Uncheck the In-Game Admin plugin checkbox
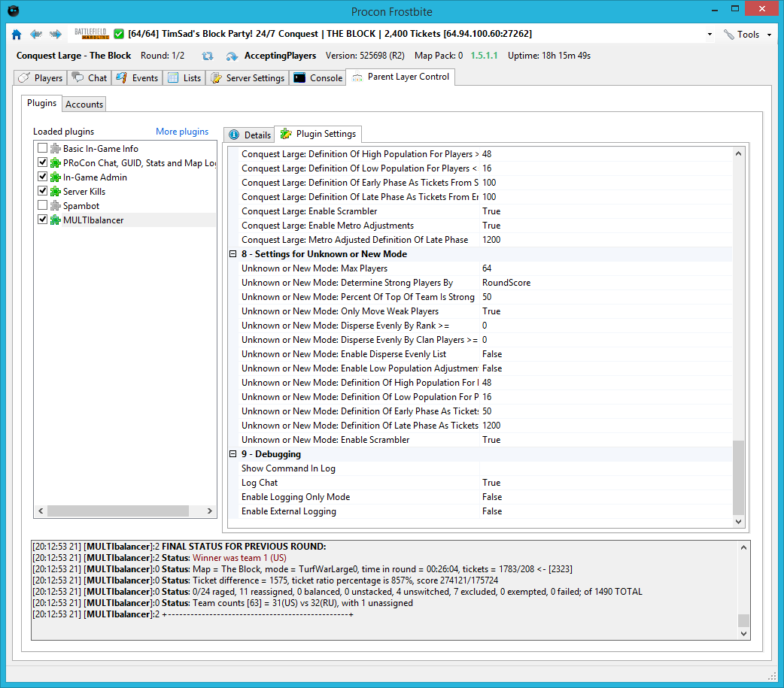 click(x=43, y=177)
